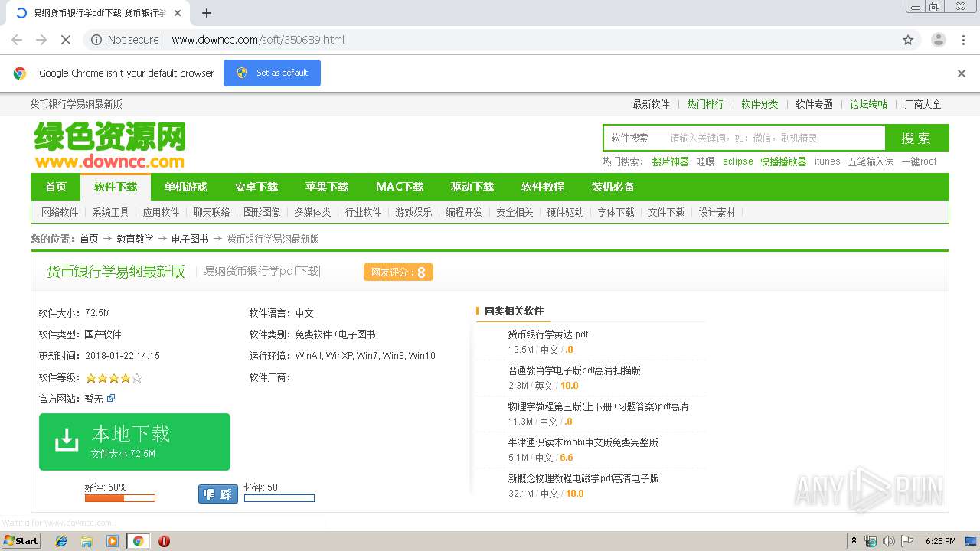This screenshot has width=980, height=551.
Task: Click Chrome icon in taskbar
Action: pos(138,541)
